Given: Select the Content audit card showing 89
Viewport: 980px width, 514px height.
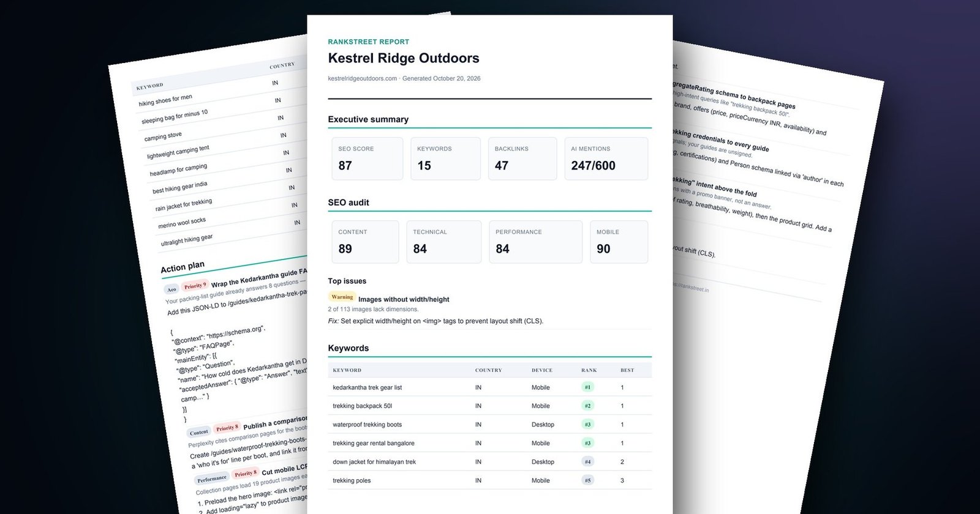Looking at the screenshot, I should tap(365, 242).
